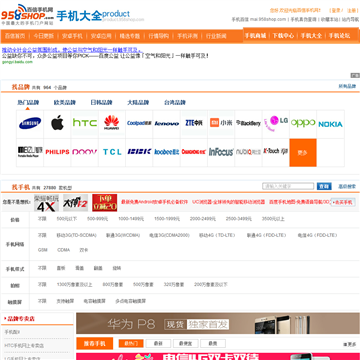Click the 去买手机 button beside the ticker
The height and width of the screenshot is (360, 360).
343,202
